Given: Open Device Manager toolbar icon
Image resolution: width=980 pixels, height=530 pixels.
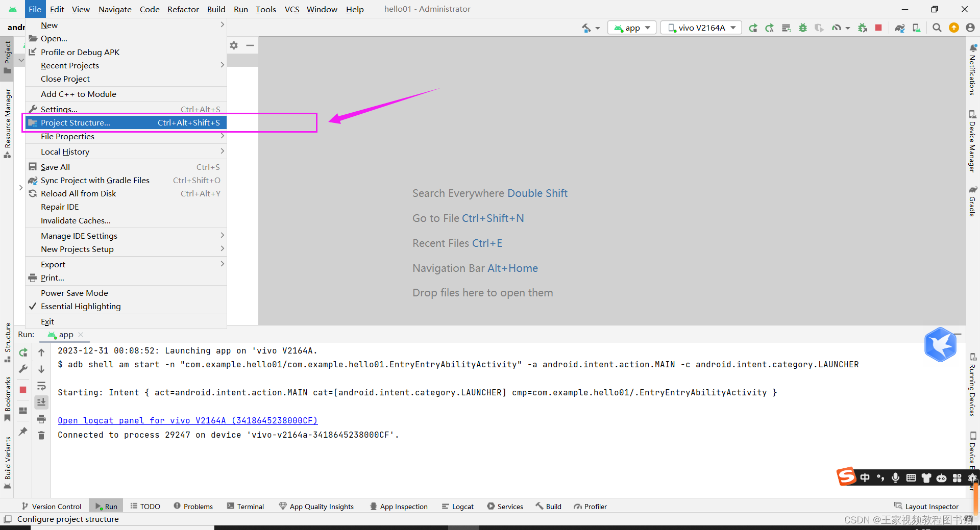Looking at the screenshot, I should click(917, 28).
